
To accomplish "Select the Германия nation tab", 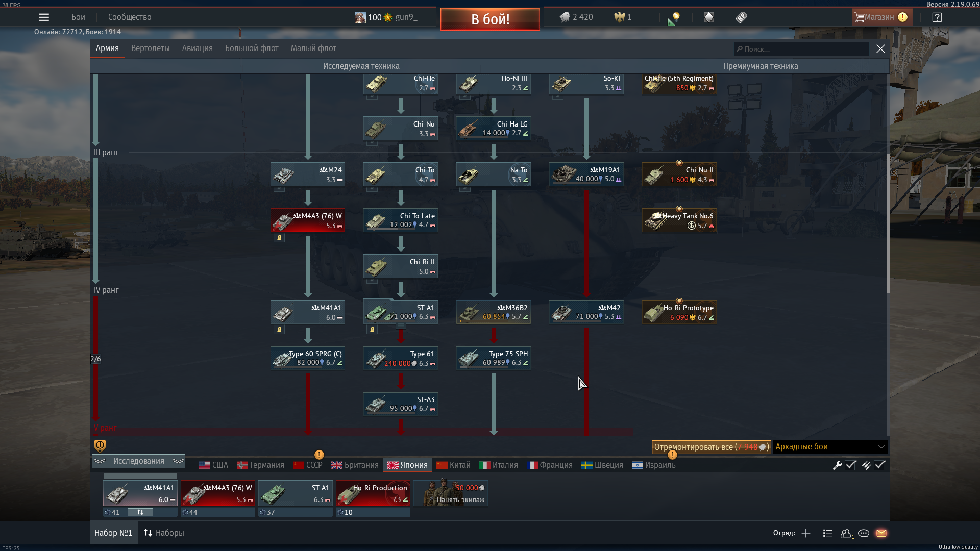I will (x=260, y=465).
